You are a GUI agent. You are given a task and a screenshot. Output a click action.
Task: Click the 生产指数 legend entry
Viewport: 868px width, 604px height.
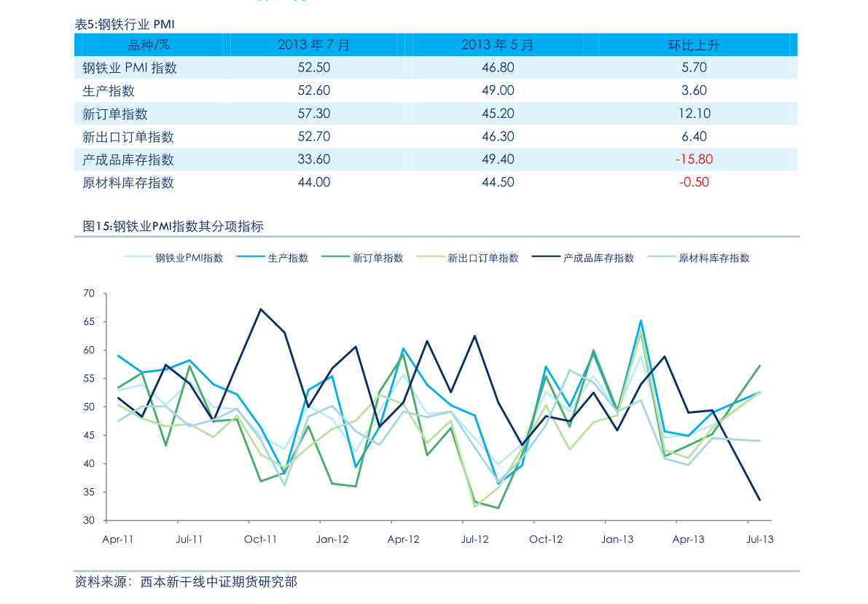[x=287, y=258]
